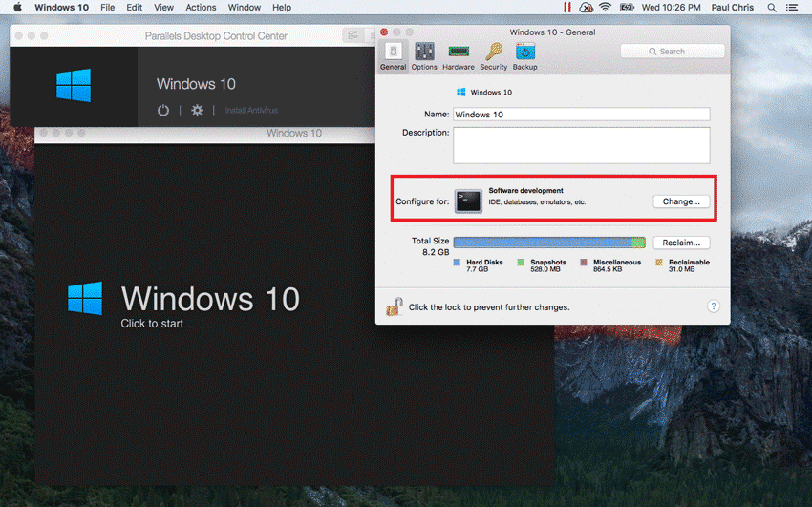The image size is (812, 507).
Task: Click the Paul Chris user menu
Action: point(733,8)
